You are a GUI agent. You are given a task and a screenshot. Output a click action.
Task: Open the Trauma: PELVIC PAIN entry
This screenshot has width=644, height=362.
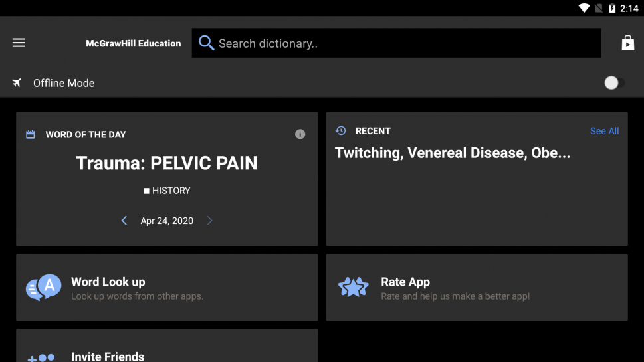[167, 163]
